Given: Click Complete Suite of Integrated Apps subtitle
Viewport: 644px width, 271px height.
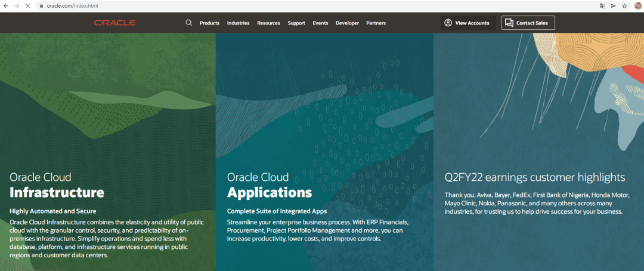Looking at the screenshot, I should click(x=277, y=211).
